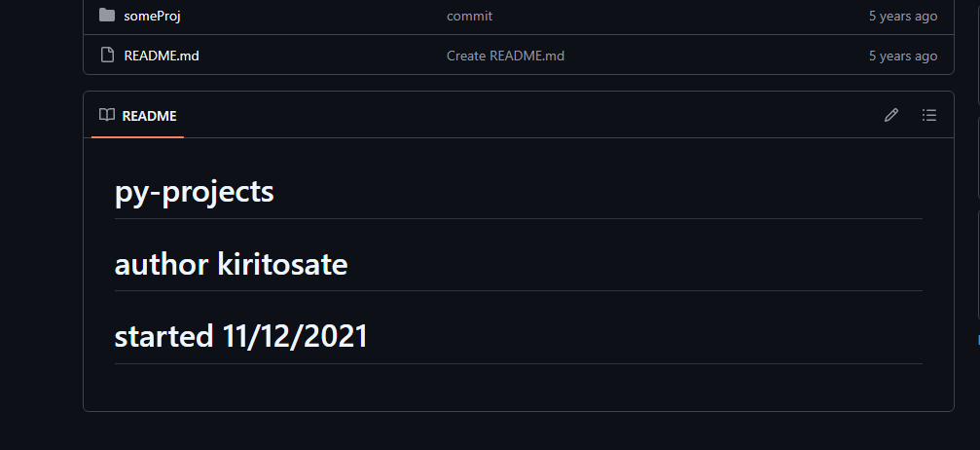Open the "commit" message for someProj
Image resolution: width=980 pixels, height=450 pixels.
pyautogui.click(x=469, y=16)
